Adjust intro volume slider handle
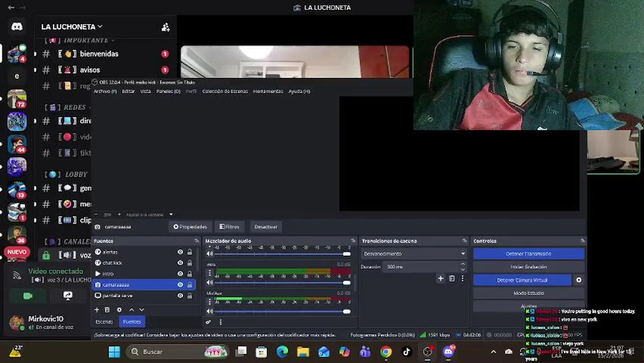 coord(346,283)
